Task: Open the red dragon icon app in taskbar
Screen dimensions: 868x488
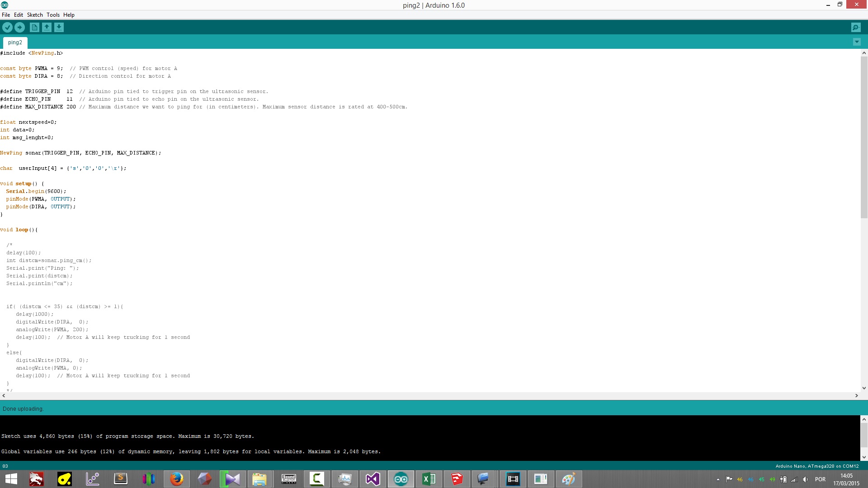Action: coord(37,479)
